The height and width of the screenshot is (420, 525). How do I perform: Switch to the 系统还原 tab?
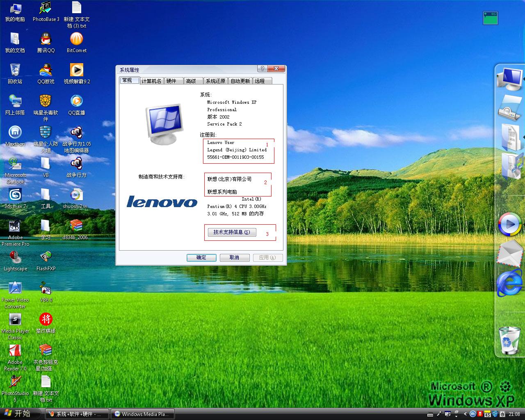click(x=216, y=81)
